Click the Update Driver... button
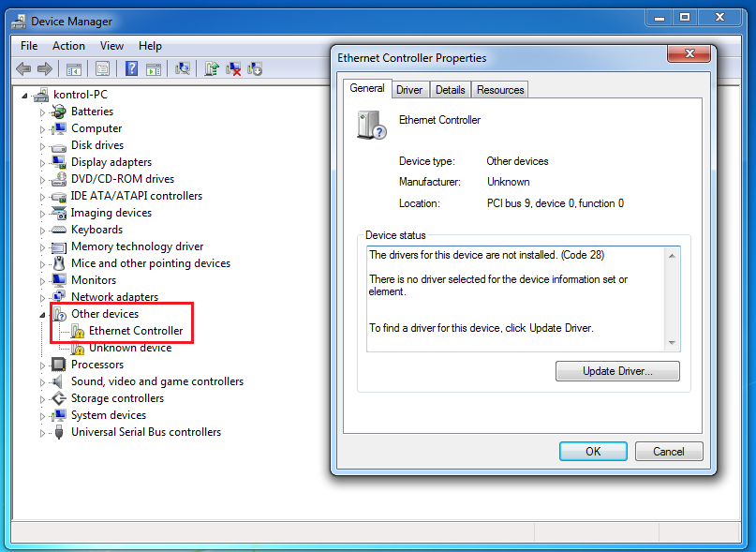This screenshot has height=552, width=756. [x=617, y=371]
